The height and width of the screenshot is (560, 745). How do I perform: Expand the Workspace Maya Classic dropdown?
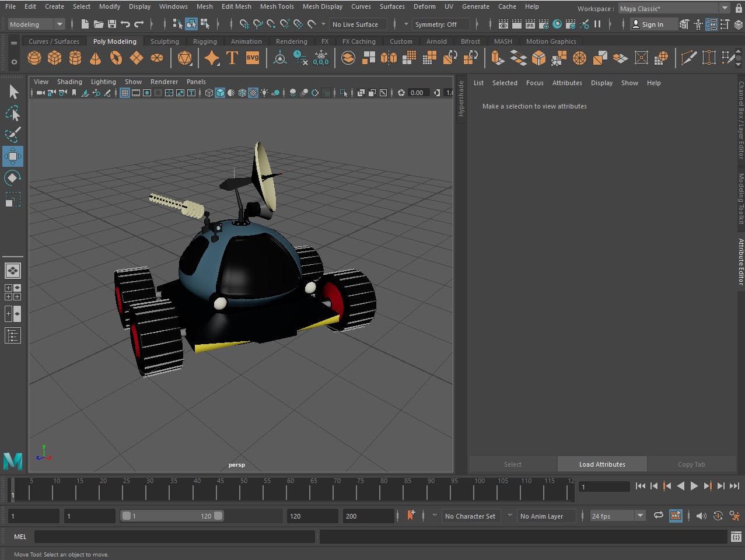[x=724, y=9]
